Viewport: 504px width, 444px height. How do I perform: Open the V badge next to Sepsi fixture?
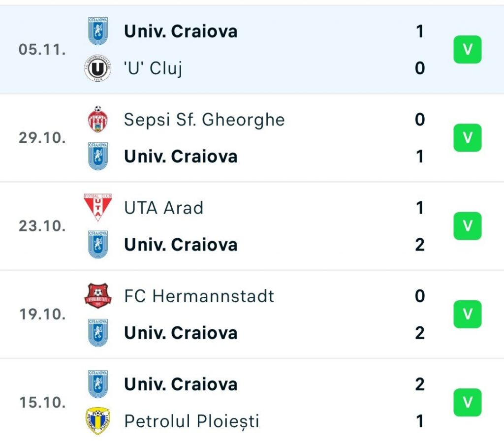[467, 138]
